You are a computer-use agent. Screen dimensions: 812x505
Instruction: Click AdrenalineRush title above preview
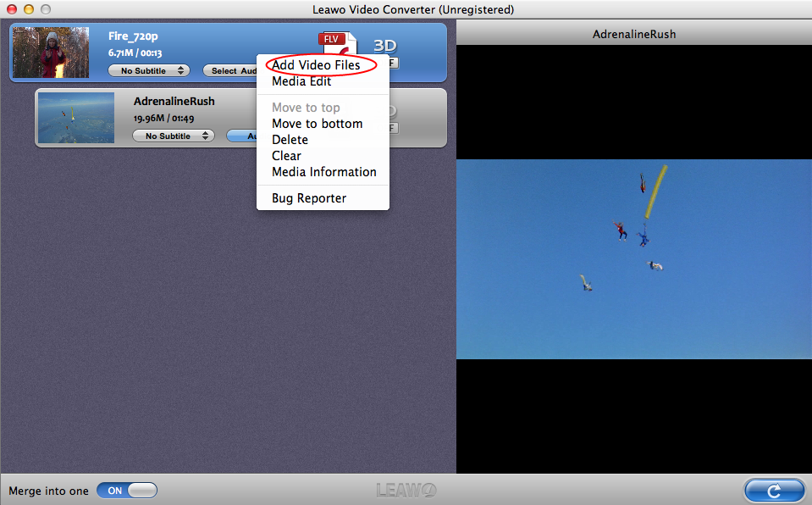click(634, 34)
